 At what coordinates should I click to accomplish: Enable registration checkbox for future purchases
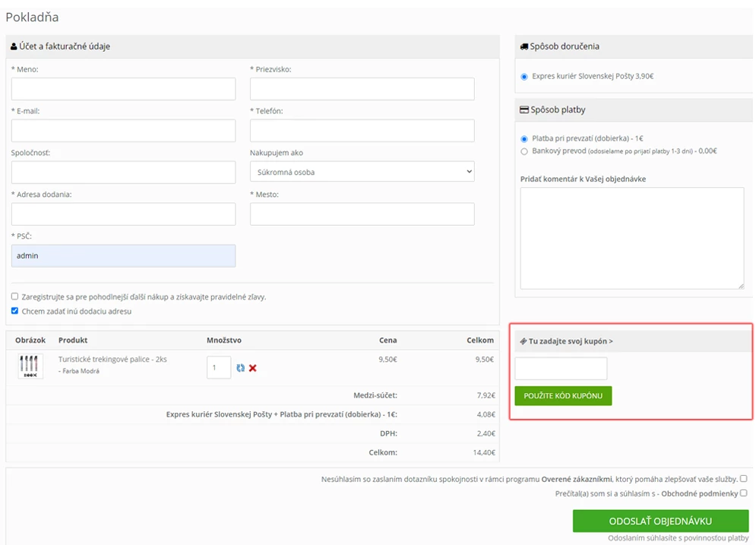(x=15, y=296)
